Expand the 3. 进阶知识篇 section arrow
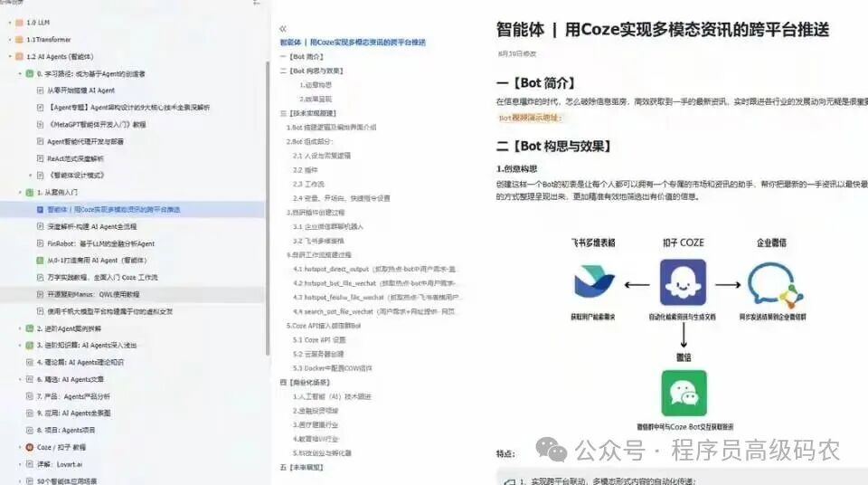Viewport: 868px width, 485px height. (20, 345)
